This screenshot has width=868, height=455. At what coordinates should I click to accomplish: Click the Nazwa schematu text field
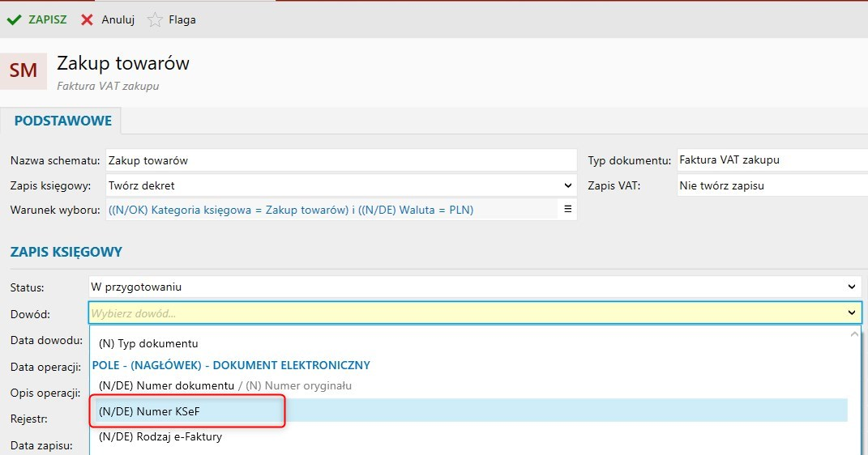click(340, 160)
